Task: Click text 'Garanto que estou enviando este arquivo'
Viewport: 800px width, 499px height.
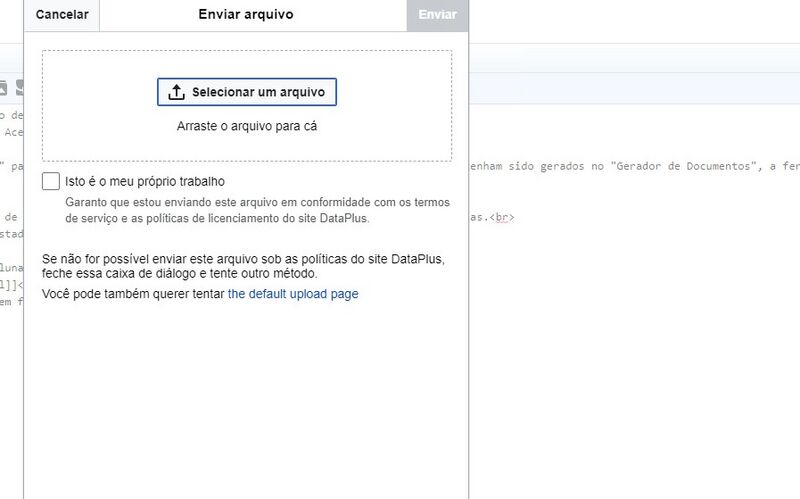Action: [171, 202]
